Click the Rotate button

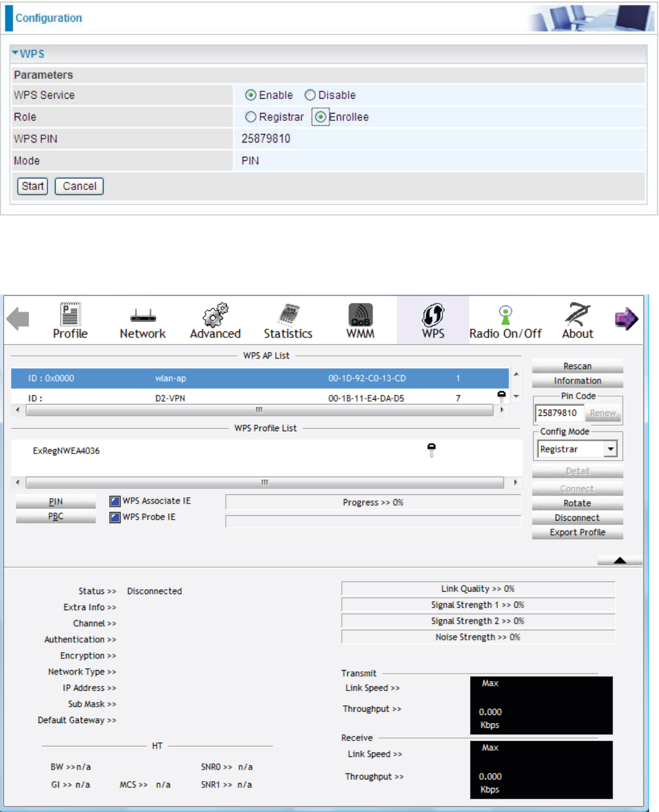point(578,503)
